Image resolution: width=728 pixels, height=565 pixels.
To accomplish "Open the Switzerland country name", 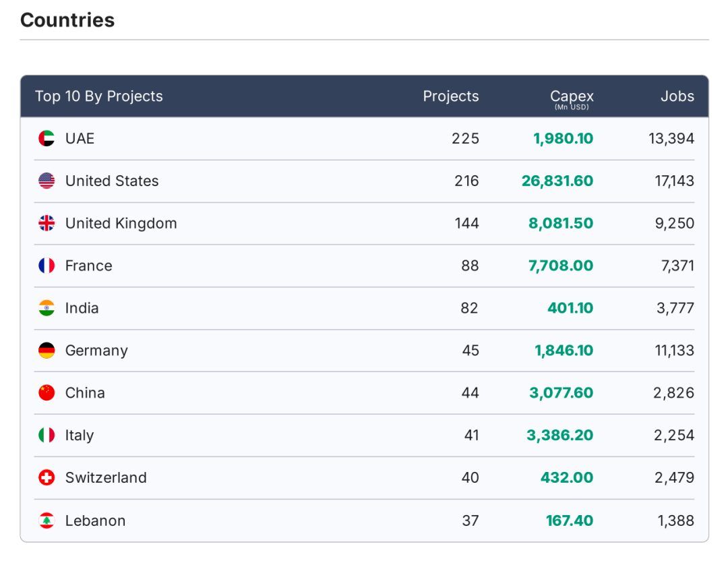I will [106, 477].
